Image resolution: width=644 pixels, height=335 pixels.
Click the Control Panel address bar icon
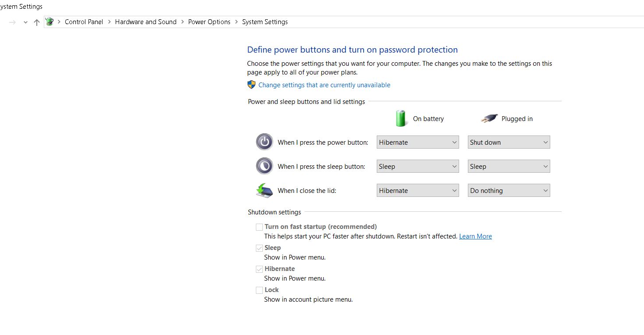point(50,22)
